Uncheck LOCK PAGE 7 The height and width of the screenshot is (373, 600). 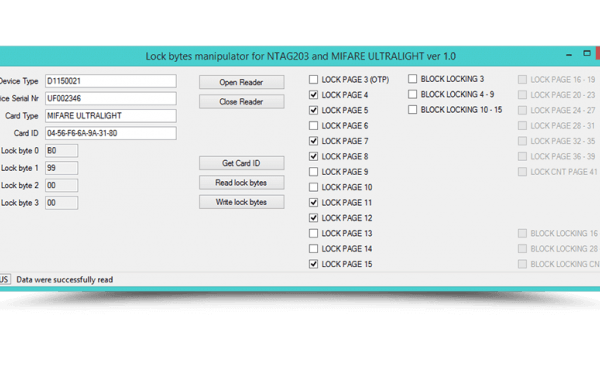coord(313,141)
